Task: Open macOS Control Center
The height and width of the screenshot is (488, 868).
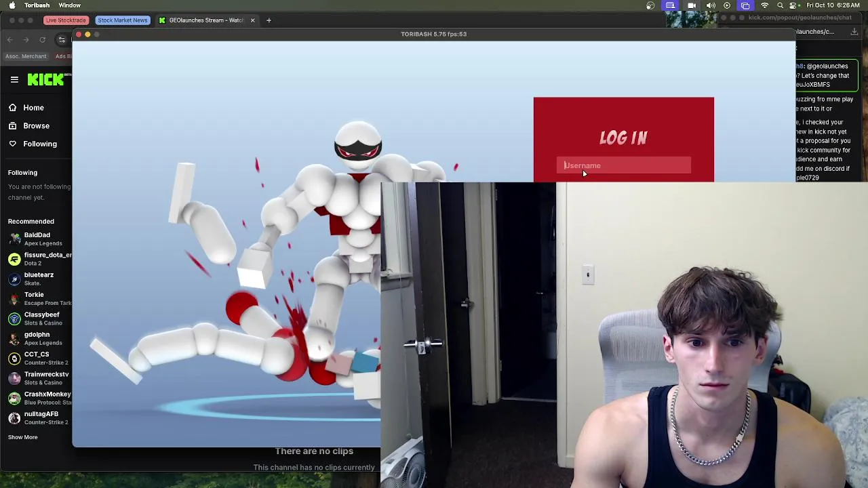Action: pyautogui.click(x=793, y=5)
